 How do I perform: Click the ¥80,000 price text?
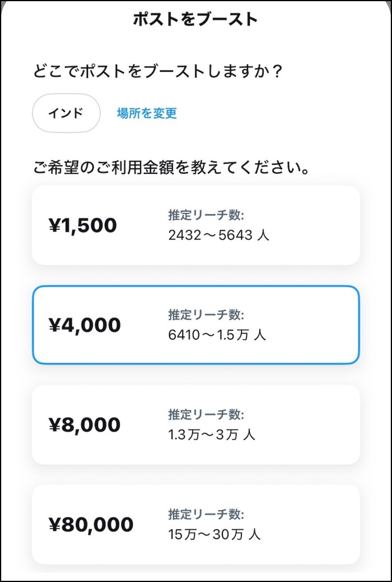[91, 525]
